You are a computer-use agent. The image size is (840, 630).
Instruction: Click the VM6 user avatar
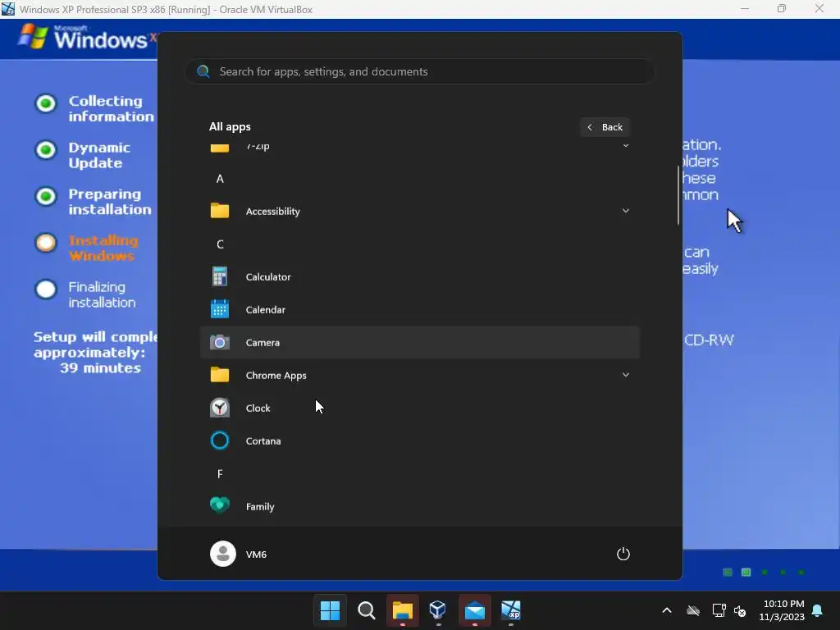pyautogui.click(x=223, y=554)
